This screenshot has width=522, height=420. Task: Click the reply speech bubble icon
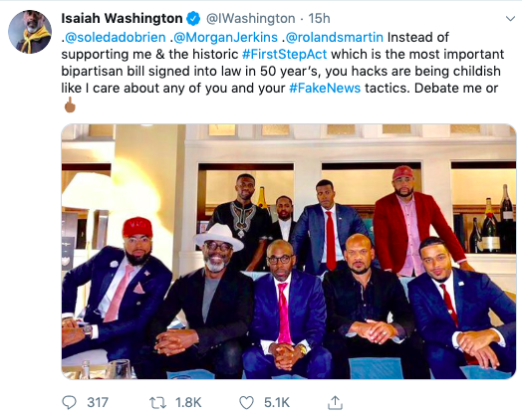coord(70,402)
